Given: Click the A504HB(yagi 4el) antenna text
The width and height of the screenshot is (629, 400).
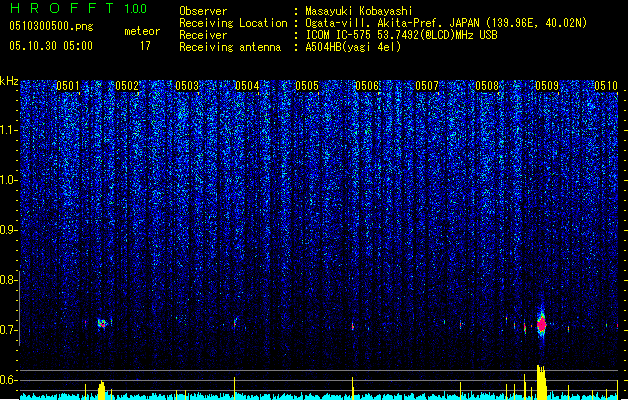Looking at the screenshot, I should pyautogui.click(x=353, y=47).
